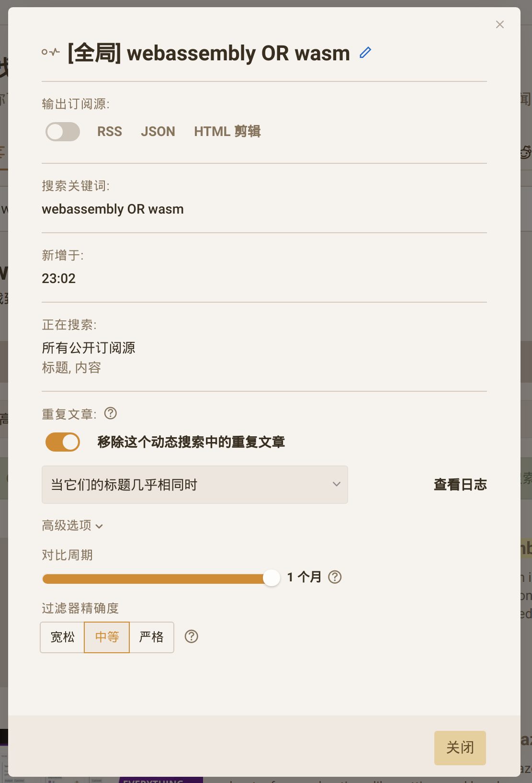Click help icon next to filter precision buttons

tap(192, 636)
